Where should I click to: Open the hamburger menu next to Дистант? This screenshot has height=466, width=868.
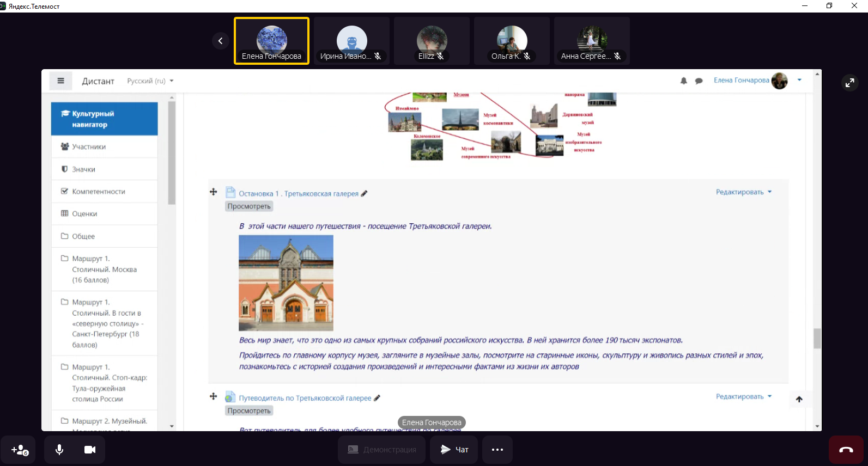pos(60,81)
